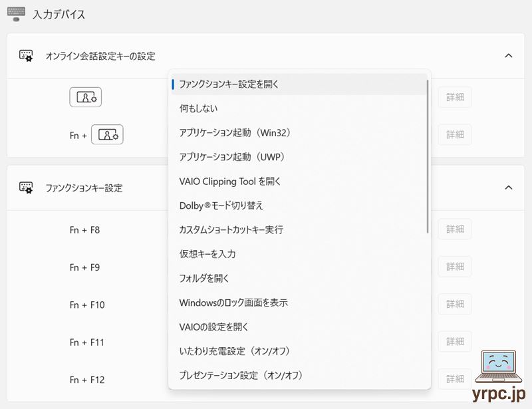Click the オンライン会話設定キーの設定 section icon
Viewport: 532px width, 409px height.
tap(26, 56)
